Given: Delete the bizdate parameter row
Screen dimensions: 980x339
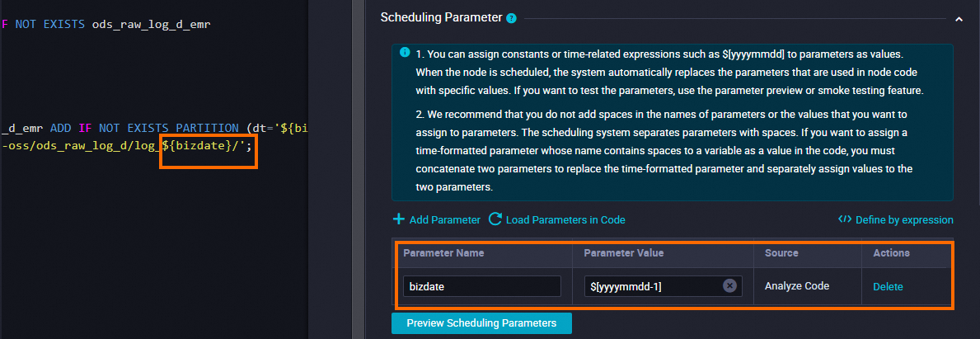Looking at the screenshot, I should pos(888,286).
